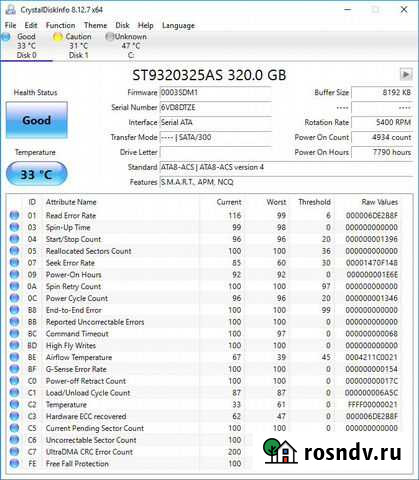Click status icon for Current Pending Sector Count
The image size is (419, 480).
[x=14, y=428]
